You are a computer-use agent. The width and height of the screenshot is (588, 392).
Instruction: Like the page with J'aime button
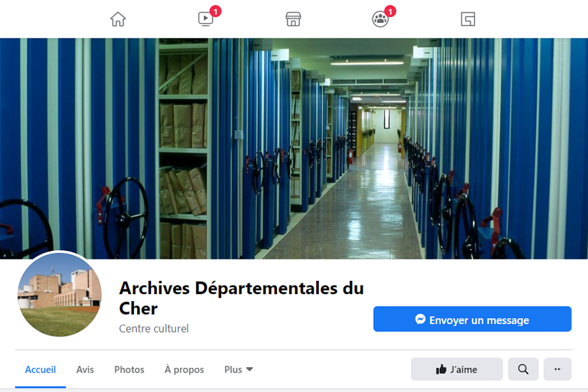click(x=457, y=369)
